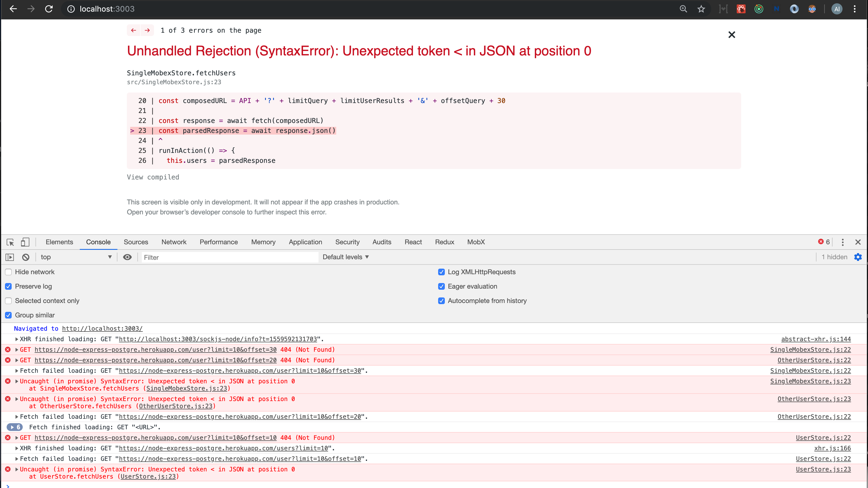
Task: Click the console Filter input field
Action: pyautogui.click(x=229, y=257)
